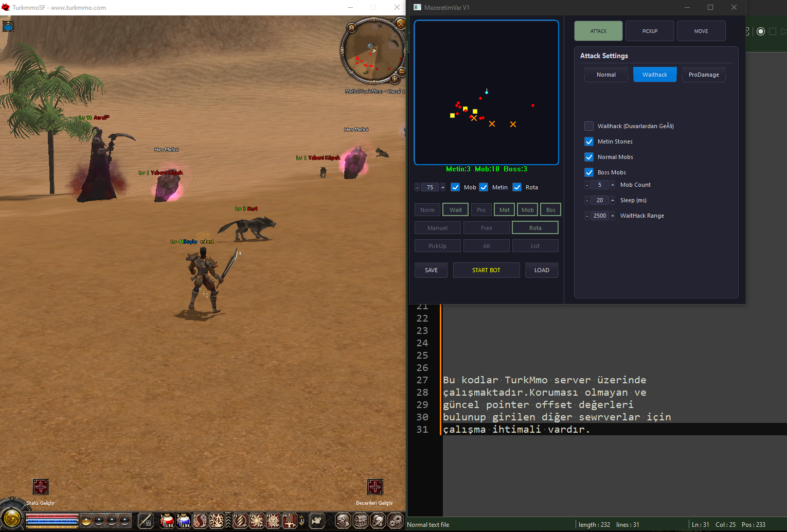
Task: Open the minimap M map button
Action: pyautogui.click(x=352, y=28)
